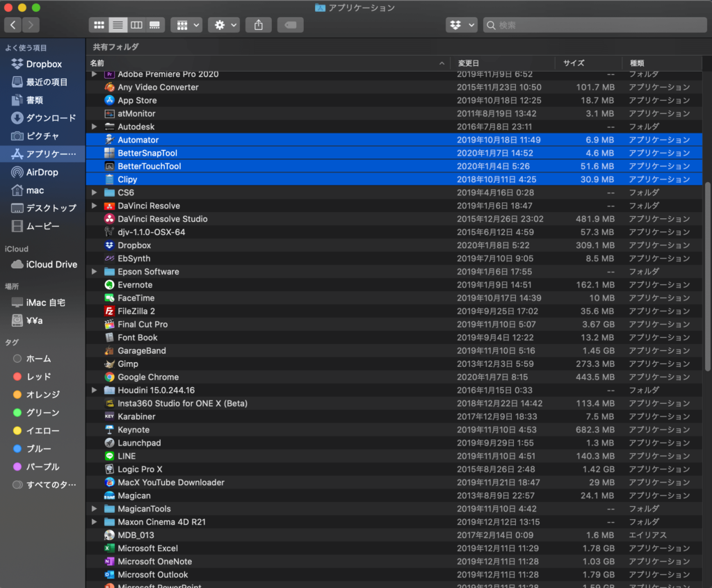
Task: Select the Logic Pro X row name
Action: pyautogui.click(x=140, y=469)
